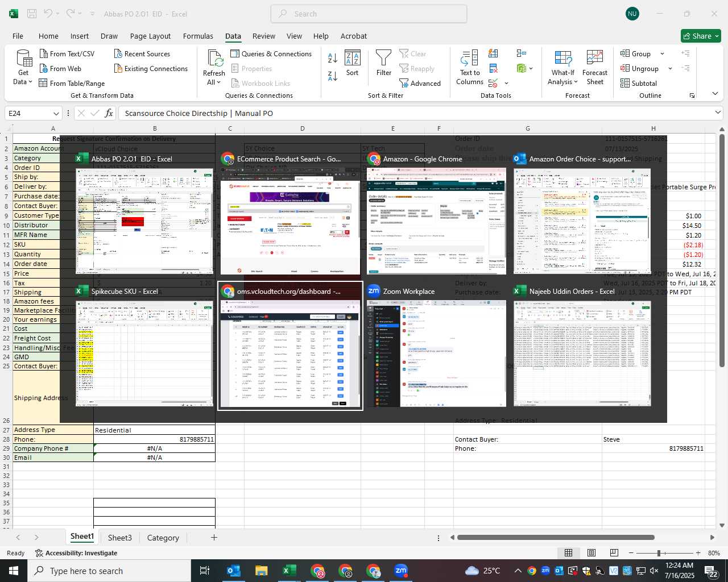Open the File menu
The height and width of the screenshot is (582, 728).
[x=18, y=36]
